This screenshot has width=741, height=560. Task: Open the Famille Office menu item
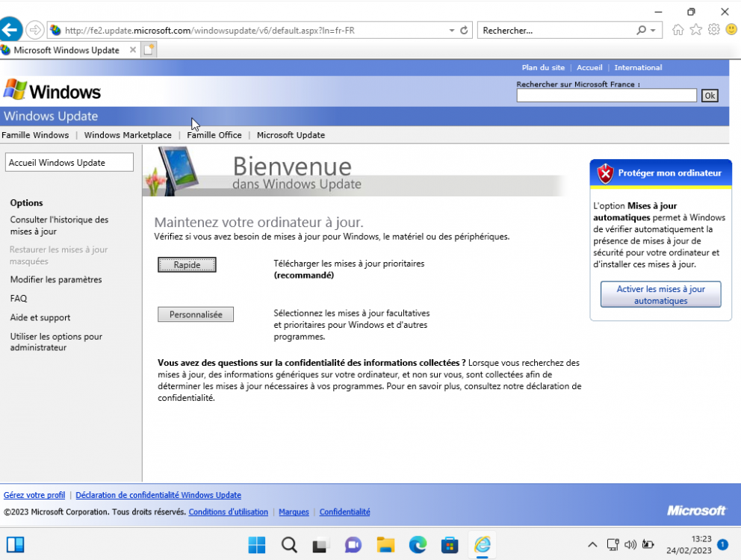click(x=214, y=135)
